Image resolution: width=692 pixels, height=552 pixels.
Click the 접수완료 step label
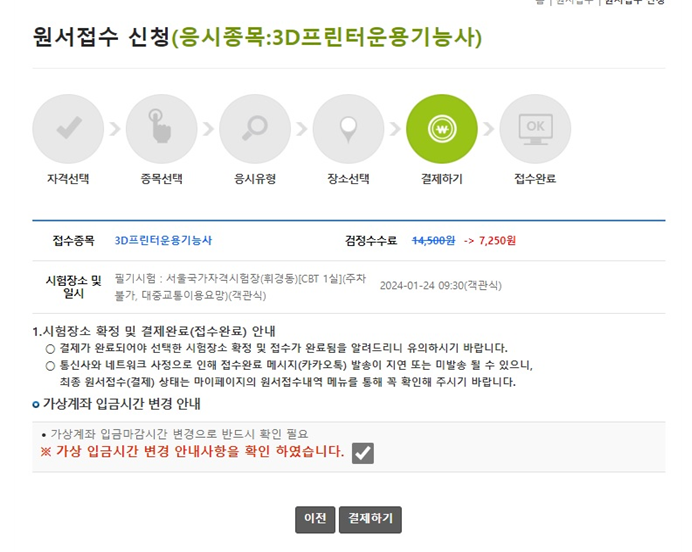click(x=535, y=179)
